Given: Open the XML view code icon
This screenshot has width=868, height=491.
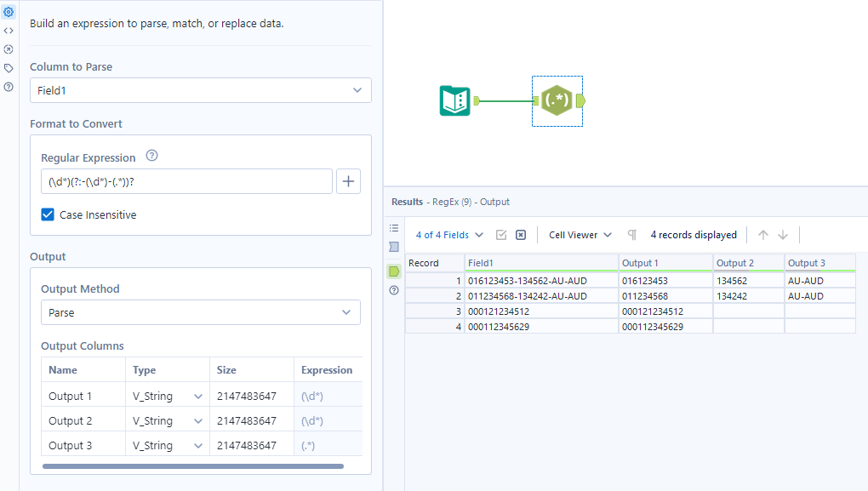Looking at the screenshot, I should tap(9, 31).
